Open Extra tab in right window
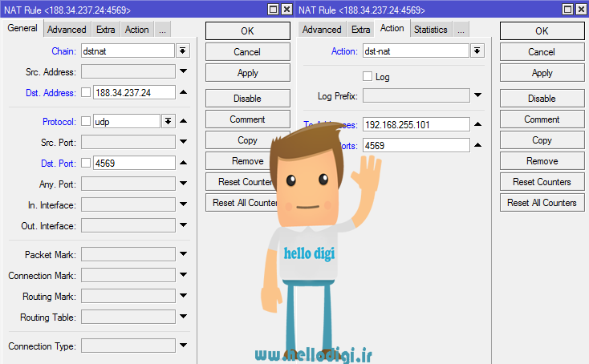 (360, 30)
